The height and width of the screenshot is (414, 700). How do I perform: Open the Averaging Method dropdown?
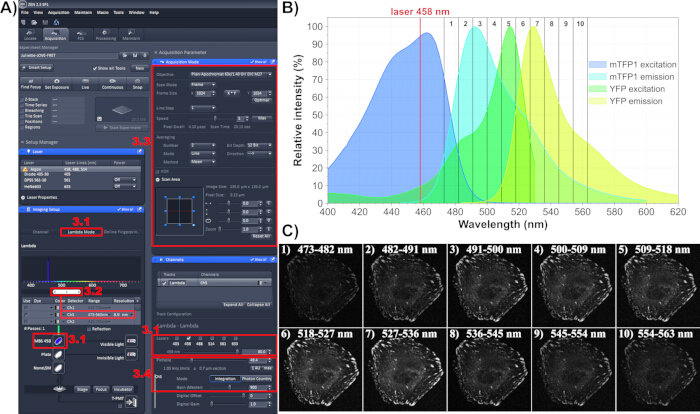pyautogui.click(x=203, y=162)
